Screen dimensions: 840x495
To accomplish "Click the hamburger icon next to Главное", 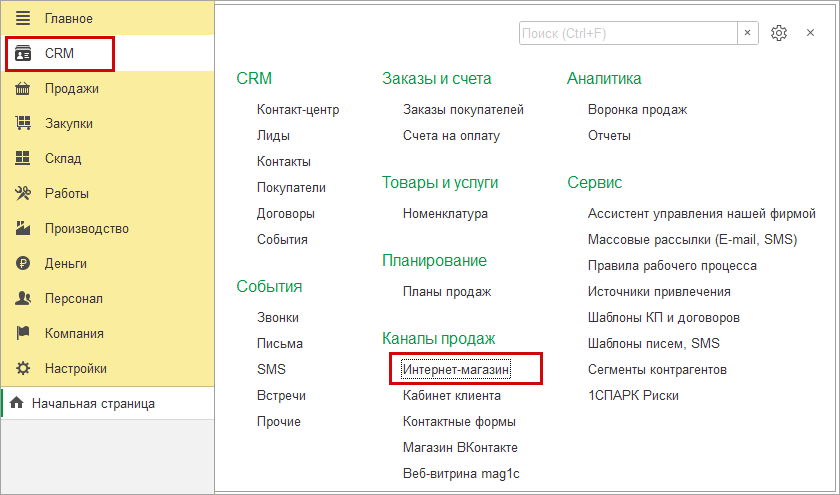I will click(x=24, y=18).
